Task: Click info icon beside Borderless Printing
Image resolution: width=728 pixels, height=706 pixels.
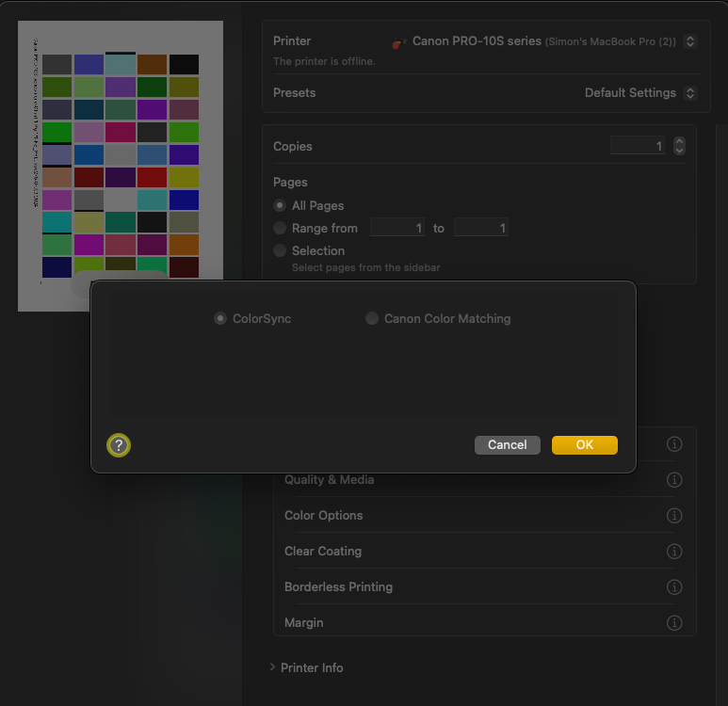Action: pos(674,587)
